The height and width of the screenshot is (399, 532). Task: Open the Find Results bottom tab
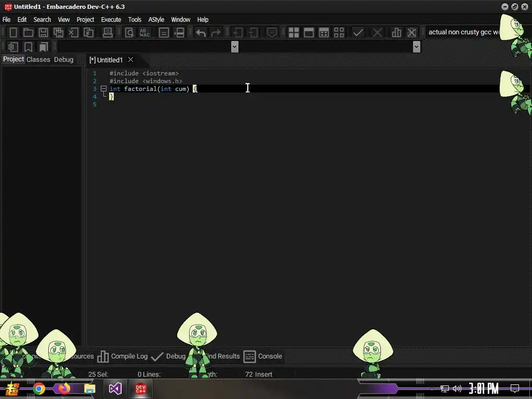tap(222, 356)
